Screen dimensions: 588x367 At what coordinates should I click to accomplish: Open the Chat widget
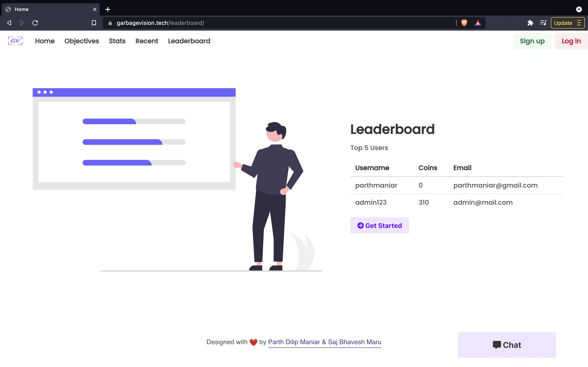(x=507, y=345)
